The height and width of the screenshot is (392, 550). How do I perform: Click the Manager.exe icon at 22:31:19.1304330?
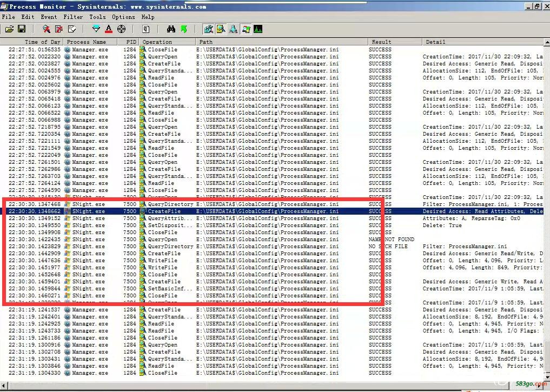coord(68,373)
